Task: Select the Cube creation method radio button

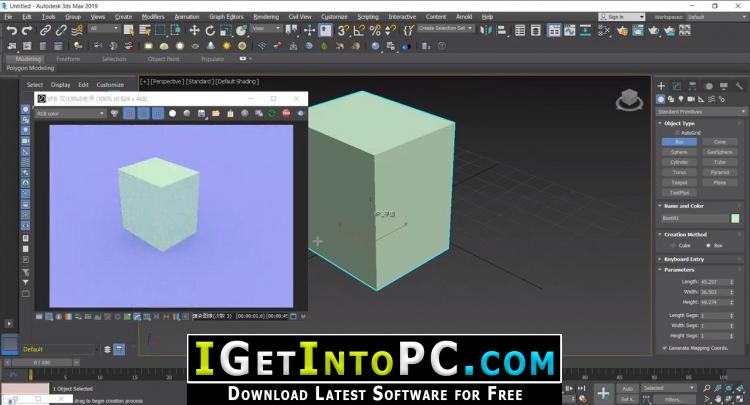Action: (x=674, y=245)
